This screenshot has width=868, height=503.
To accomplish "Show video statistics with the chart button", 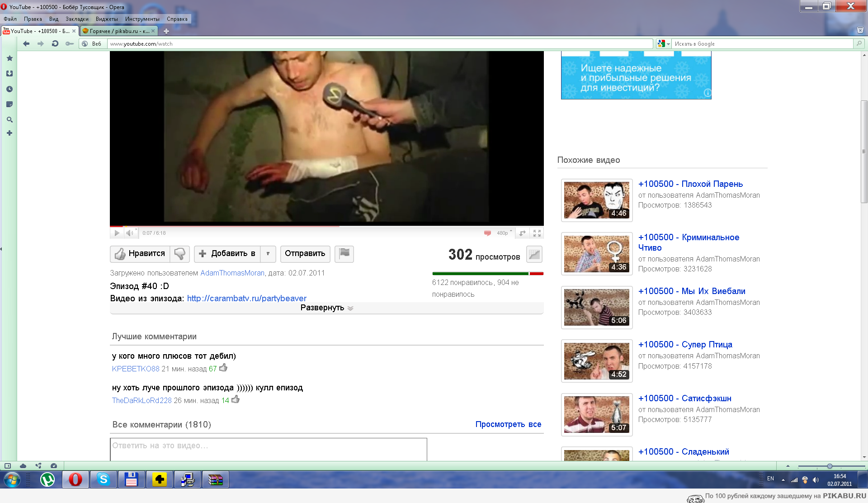I will tap(534, 254).
